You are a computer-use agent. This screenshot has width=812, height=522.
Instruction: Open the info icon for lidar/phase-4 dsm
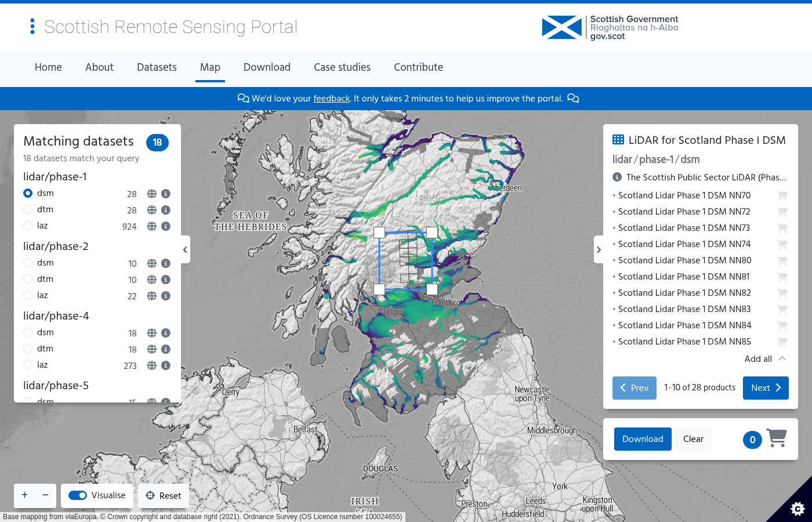pos(166,332)
